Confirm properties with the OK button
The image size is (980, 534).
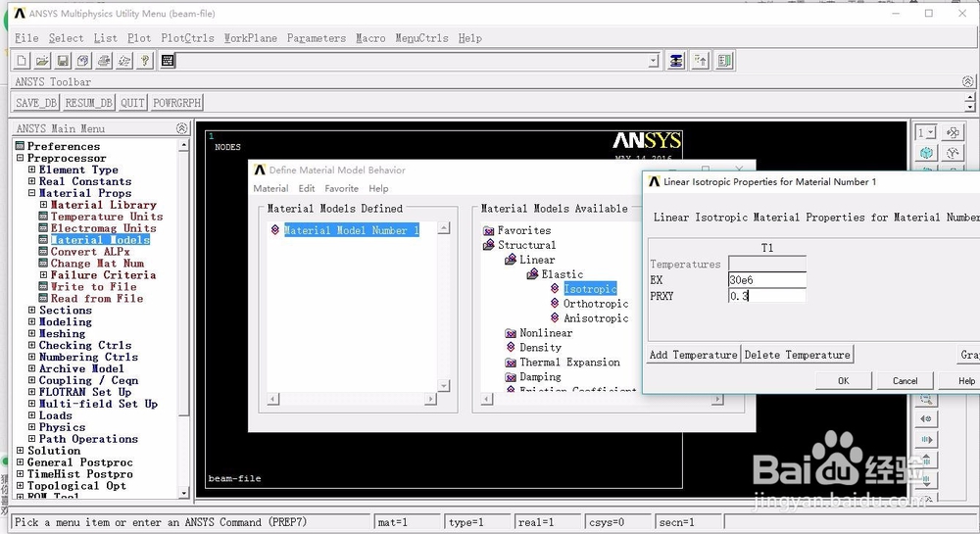coord(844,381)
